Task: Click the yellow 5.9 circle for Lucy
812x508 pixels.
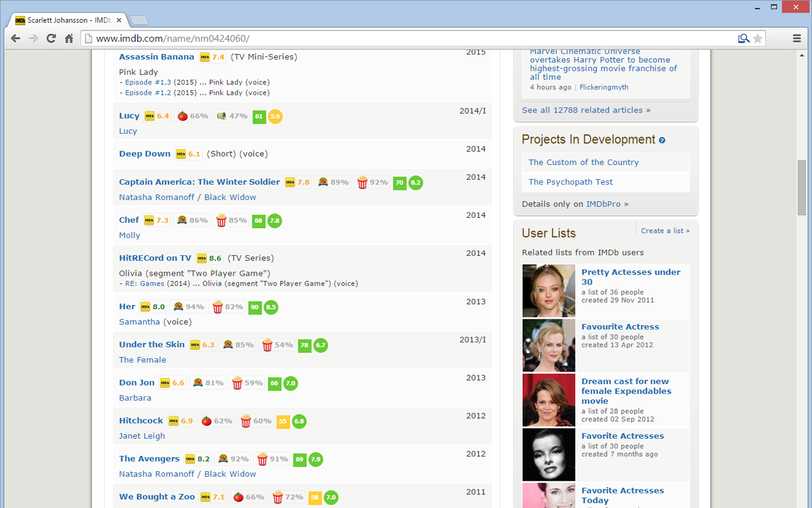Action: (x=275, y=116)
